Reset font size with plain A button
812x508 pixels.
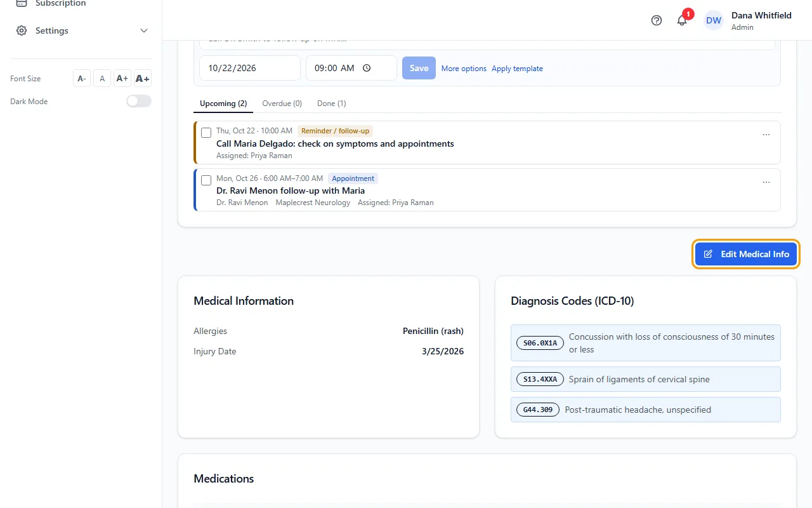102,78
